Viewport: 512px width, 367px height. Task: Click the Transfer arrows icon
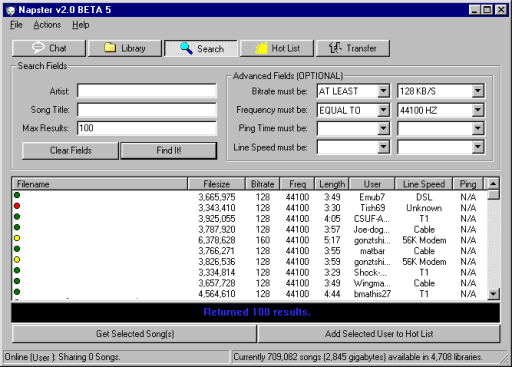click(335, 48)
